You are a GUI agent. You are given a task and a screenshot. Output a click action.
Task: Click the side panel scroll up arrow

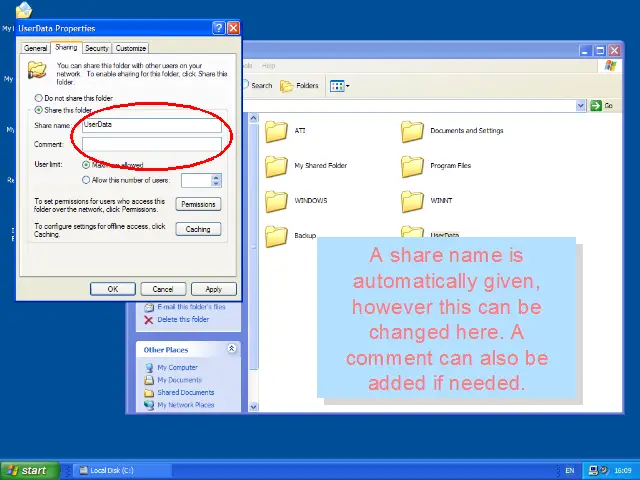pos(253,118)
